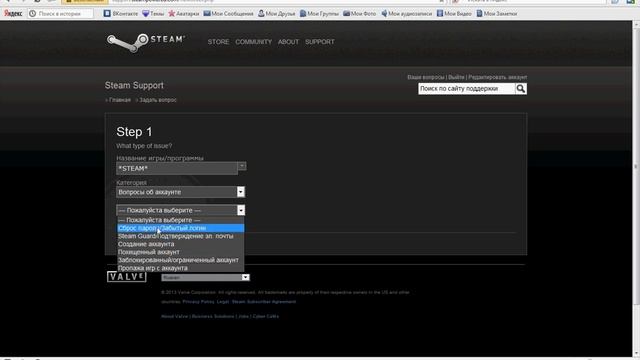The width and height of the screenshot is (640, 360).
Task: Select the Пожалуйста выберите placeholder option in list
Action: (x=180, y=220)
